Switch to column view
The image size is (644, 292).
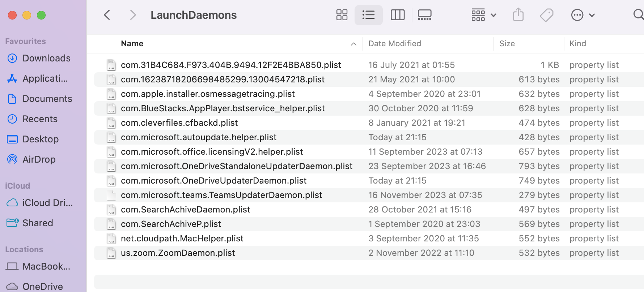pos(398,15)
